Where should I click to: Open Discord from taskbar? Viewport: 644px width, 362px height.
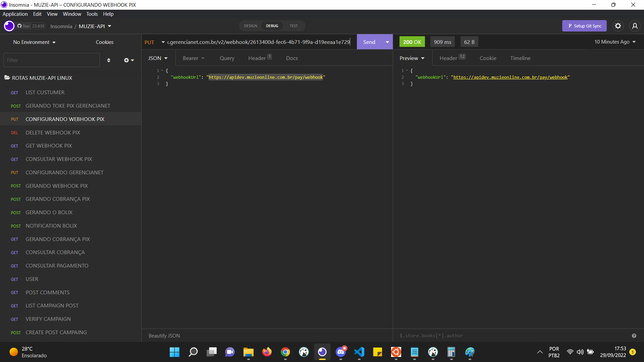(x=341, y=352)
